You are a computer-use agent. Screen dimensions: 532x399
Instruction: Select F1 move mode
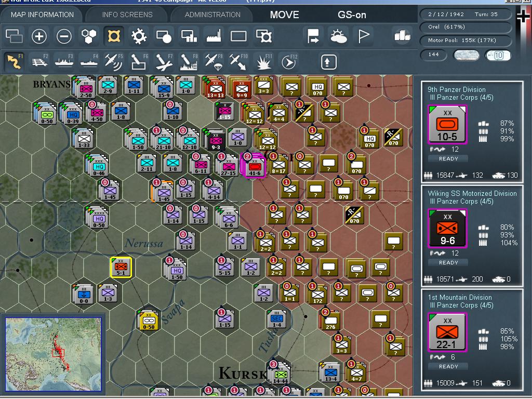pos(14,61)
